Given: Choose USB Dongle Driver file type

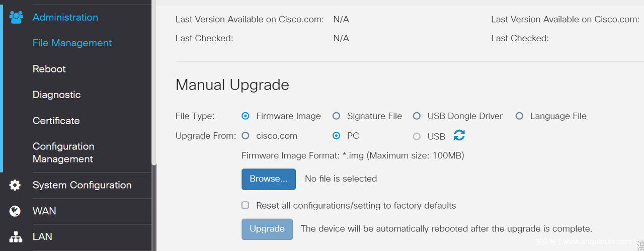Looking at the screenshot, I should (417, 116).
